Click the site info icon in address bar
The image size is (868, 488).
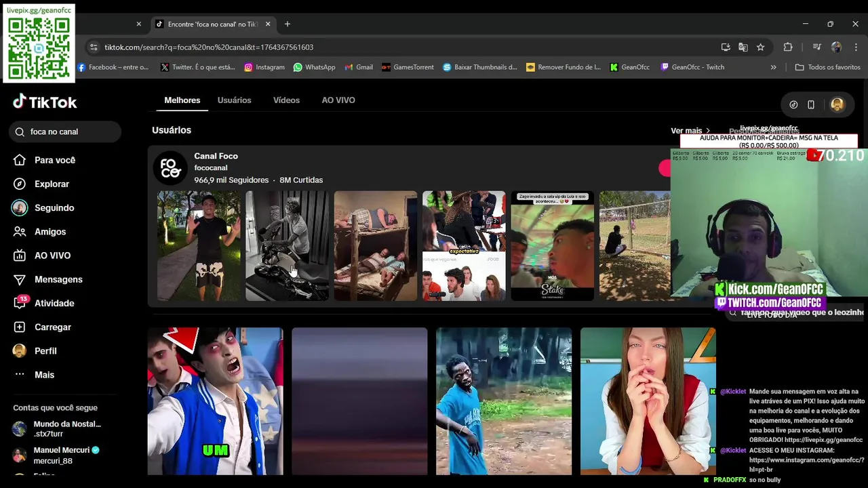[x=94, y=47]
